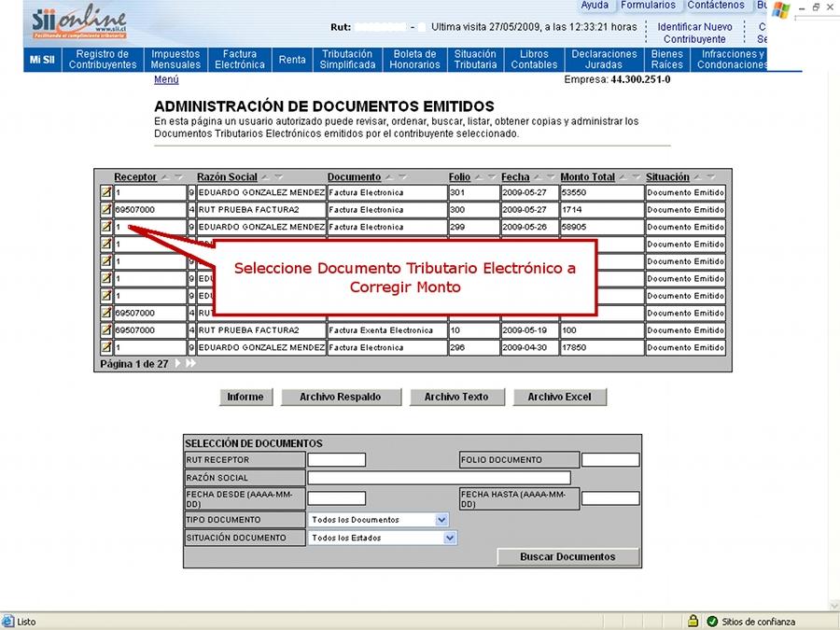This screenshot has width=840, height=630.
Task: Sort Receptor column descending arrow
Action: point(178,176)
